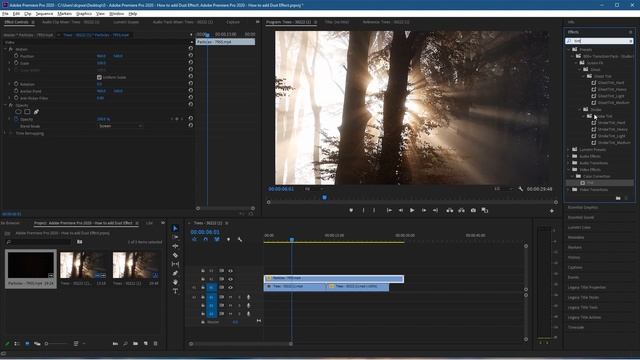Reset the Rotation parameter
Viewport: 640px width, 360px height.
(x=190, y=84)
